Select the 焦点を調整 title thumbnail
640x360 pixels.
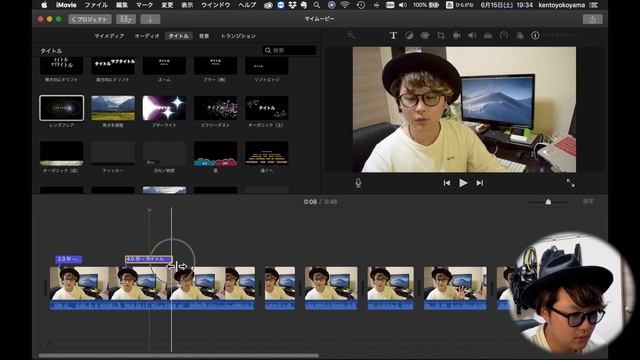pos(113,108)
